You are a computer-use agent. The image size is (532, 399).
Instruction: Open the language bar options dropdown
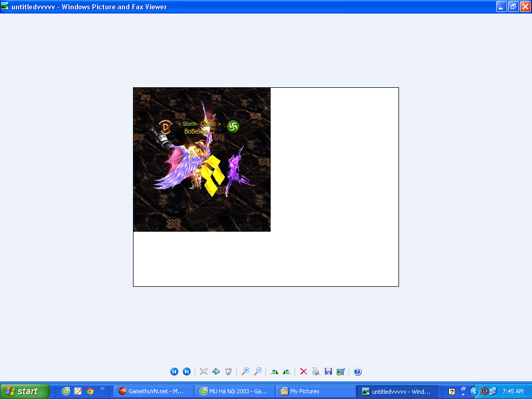pos(463,394)
